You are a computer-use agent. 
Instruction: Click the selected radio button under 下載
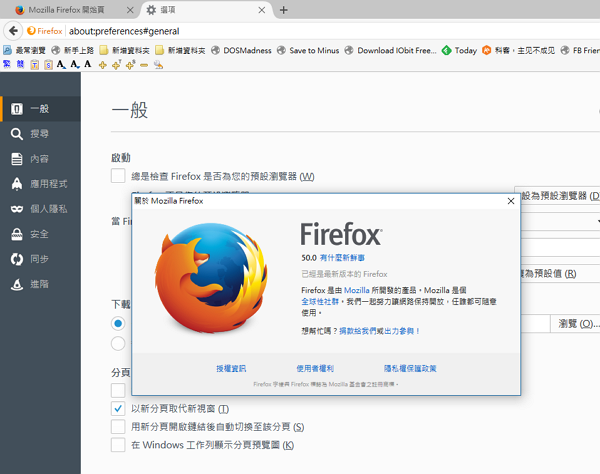click(x=118, y=324)
